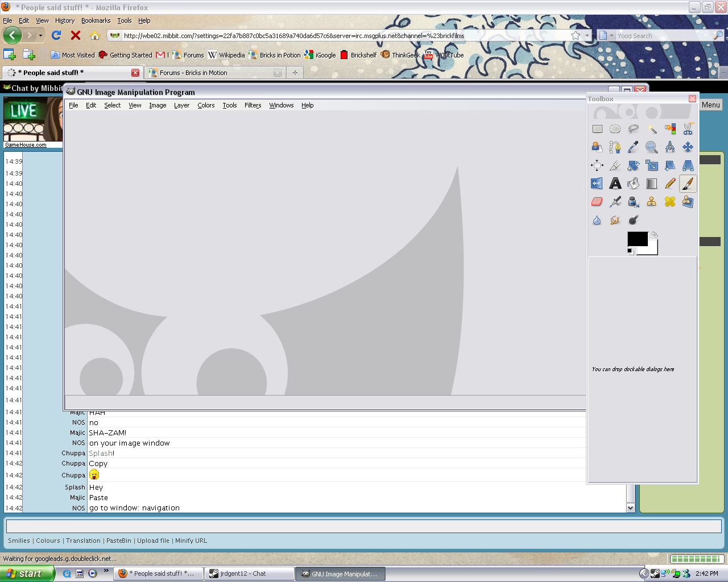Choose the Eraser tool

click(x=597, y=202)
